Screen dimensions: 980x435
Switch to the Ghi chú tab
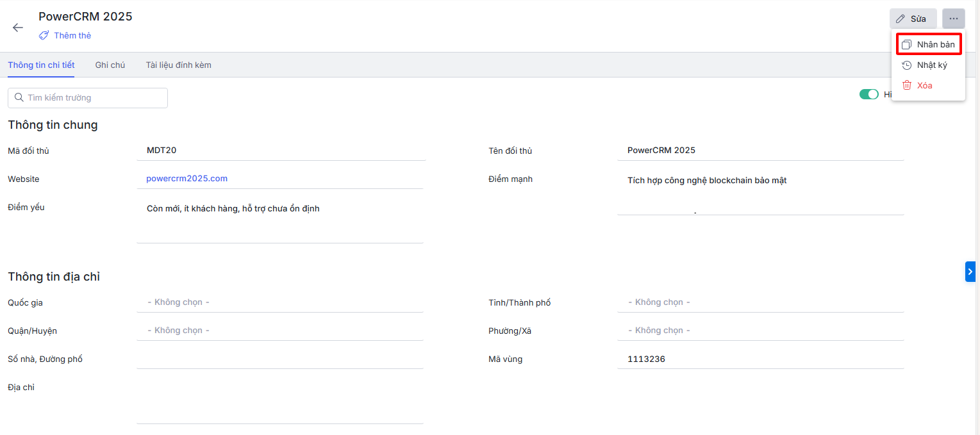click(110, 65)
